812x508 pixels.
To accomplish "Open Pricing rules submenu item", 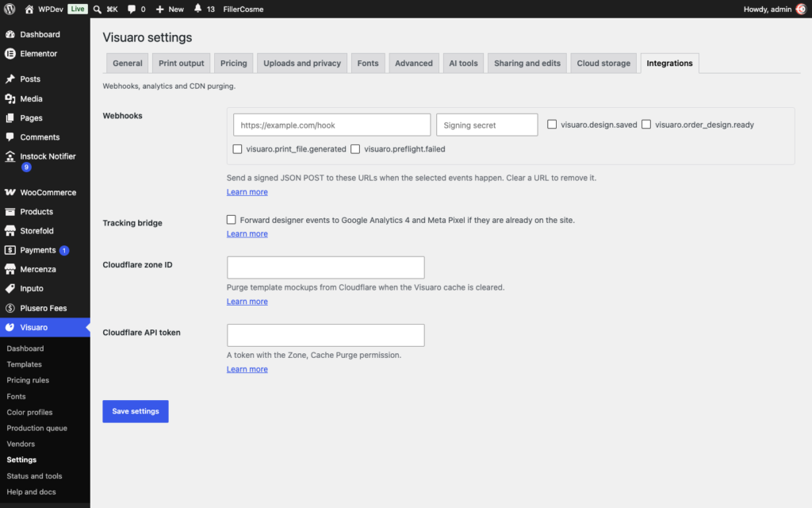I will tap(28, 380).
